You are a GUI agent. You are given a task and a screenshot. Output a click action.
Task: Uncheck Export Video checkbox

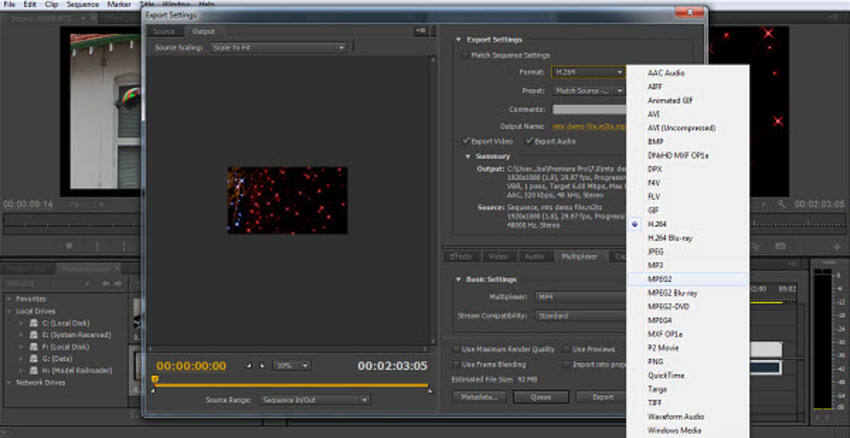tap(465, 141)
